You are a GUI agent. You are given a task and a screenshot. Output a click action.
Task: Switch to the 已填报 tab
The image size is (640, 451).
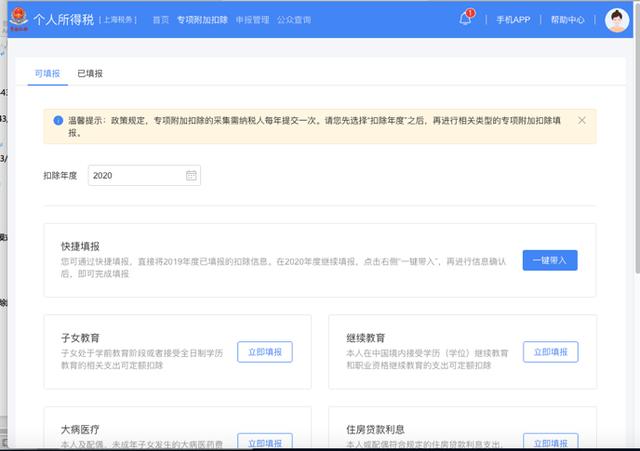coord(90,74)
